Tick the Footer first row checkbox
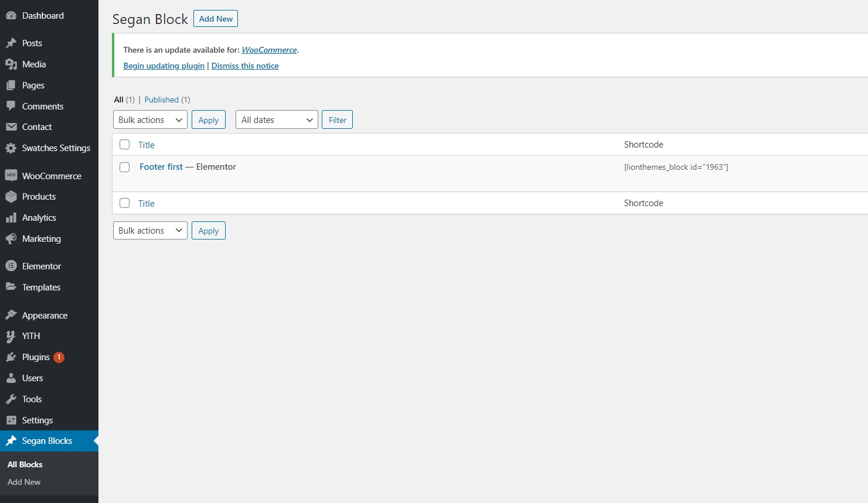Screen dimensions: 868x503 [124, 167]
